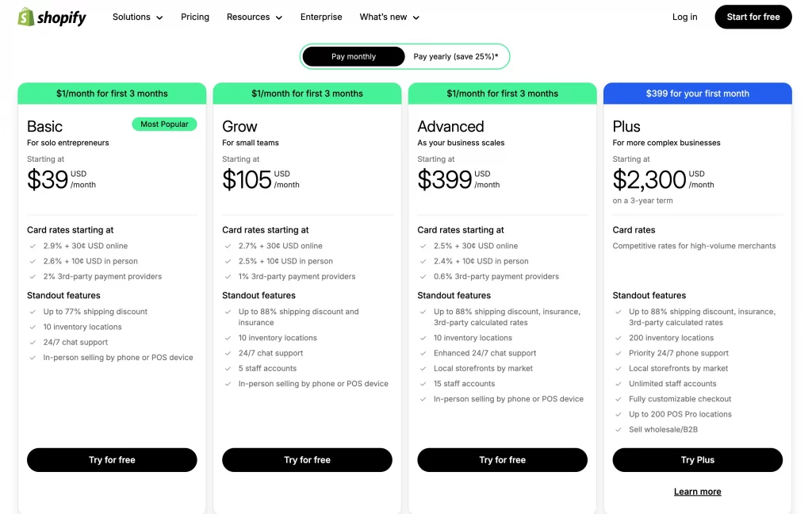Viewport: 812px width, 514px height.
Task: Click the Log in link
Action: pos(684,17)
